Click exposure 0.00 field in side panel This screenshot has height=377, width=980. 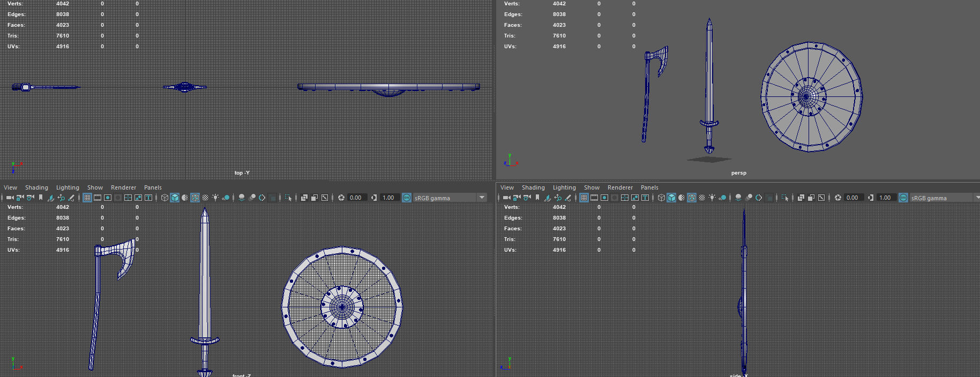click(854, 198)
